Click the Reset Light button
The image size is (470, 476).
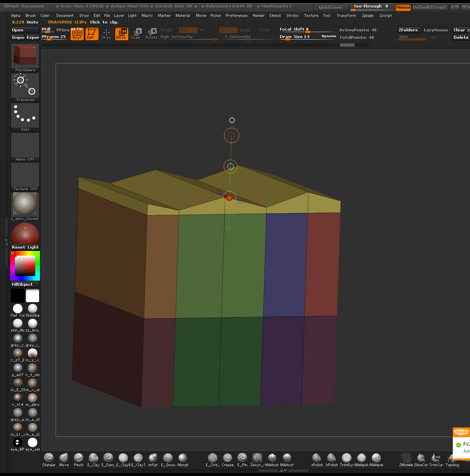[25, 247]
